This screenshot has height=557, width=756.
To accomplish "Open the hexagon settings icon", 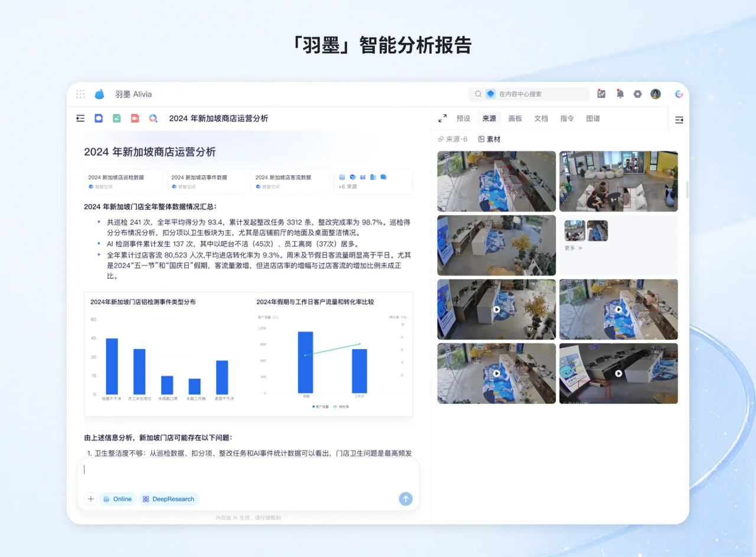I will (637, 94).
